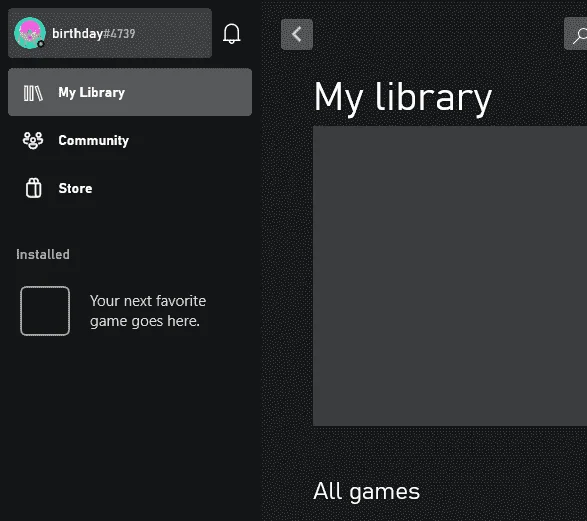Click the 'Your next favorite game goes here.' text

(148, 311)
